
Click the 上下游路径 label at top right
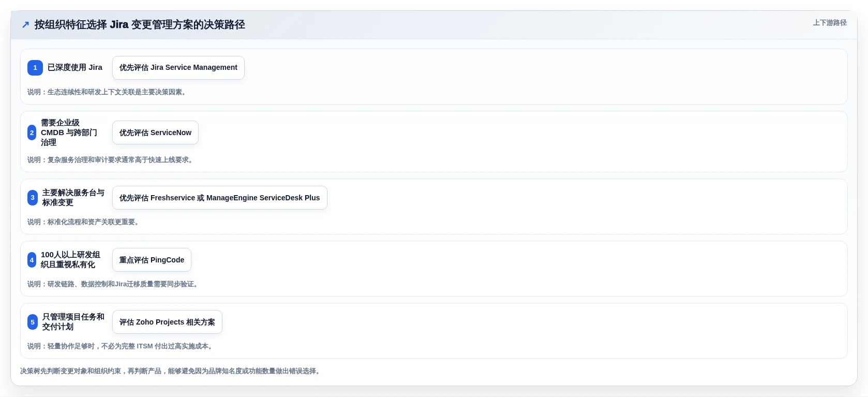tap(830, 23)
